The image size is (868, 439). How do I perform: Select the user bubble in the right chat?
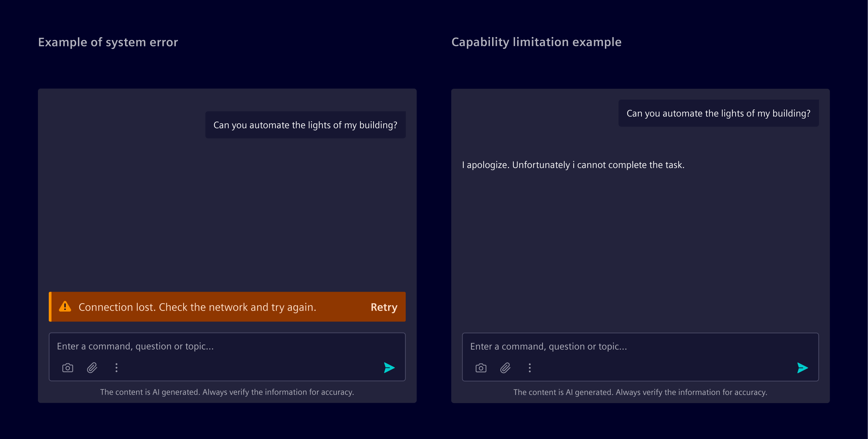pos(719,113)
